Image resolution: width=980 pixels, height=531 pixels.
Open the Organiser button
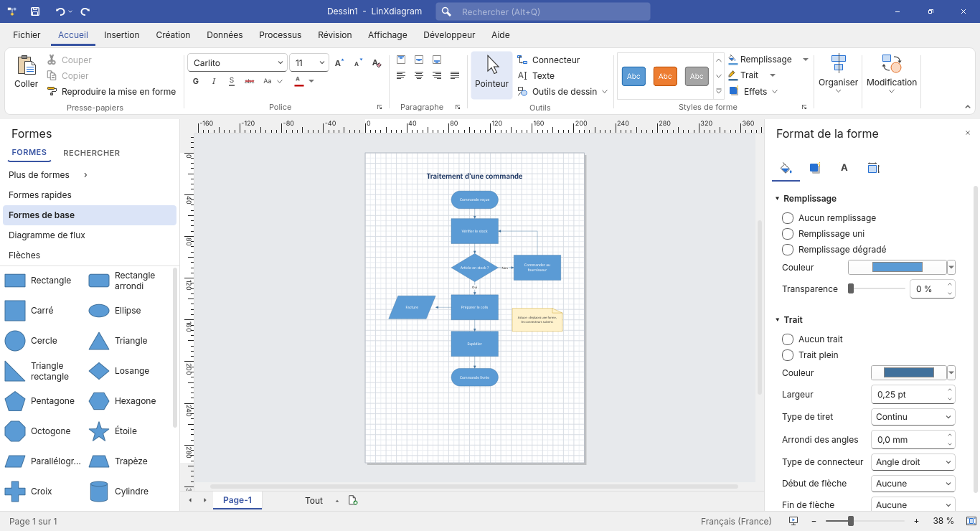[x=838, y=75]
